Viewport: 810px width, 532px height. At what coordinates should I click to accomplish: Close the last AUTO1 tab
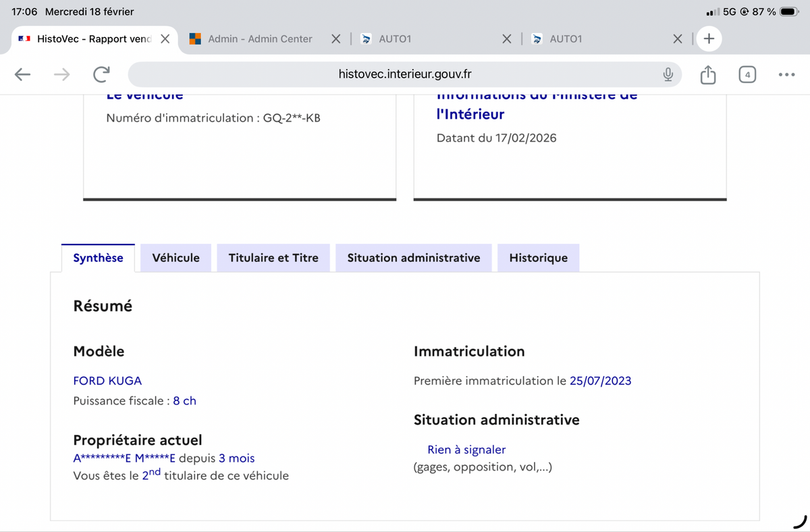[x=678, y=39]
